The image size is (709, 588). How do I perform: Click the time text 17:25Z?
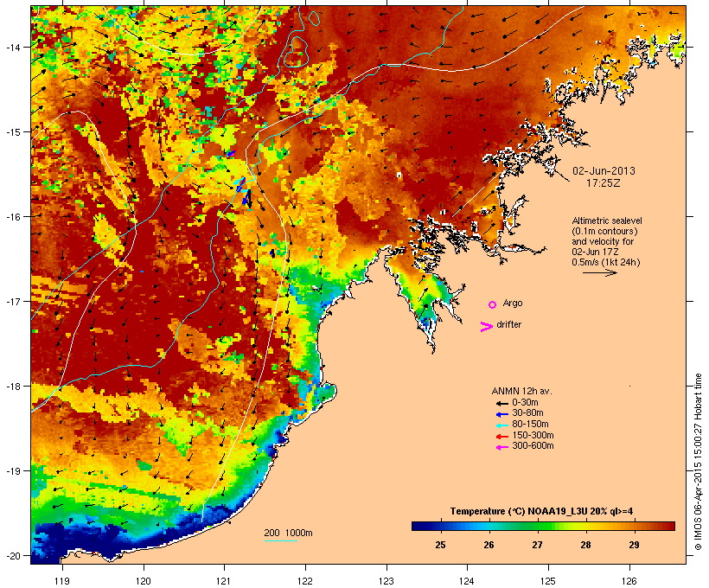(604, 183)
